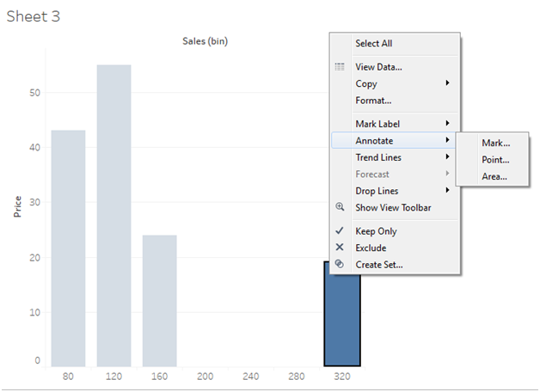The height and width of the screenshot is (392, 540).
Task: Expand the Annotate submenu arrow
Action: (x=447, y=140)
